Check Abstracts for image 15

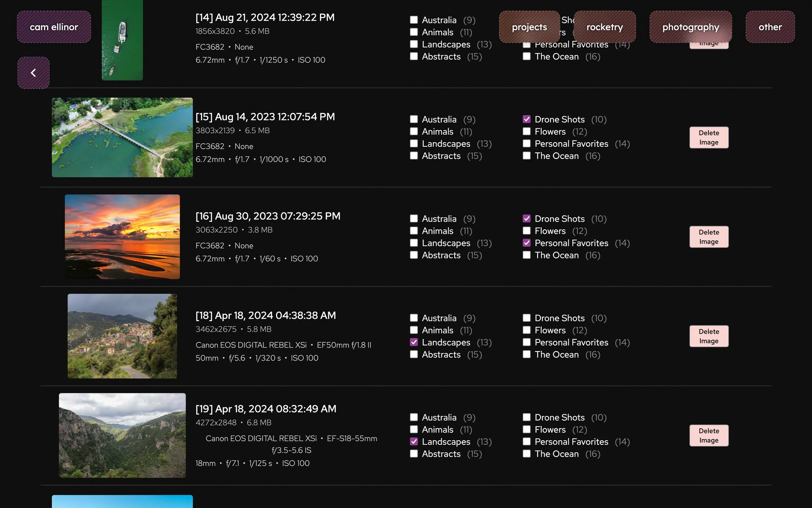click(x=414, y=156)
